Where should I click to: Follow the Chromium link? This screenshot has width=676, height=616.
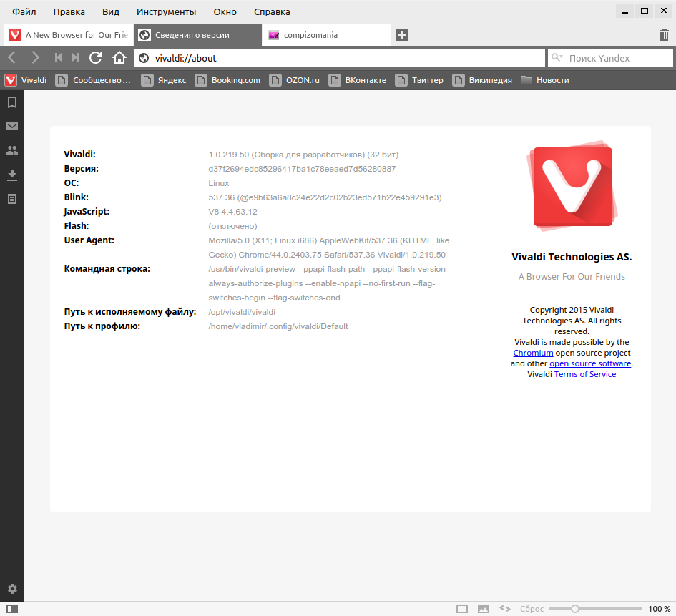(533, 353)
